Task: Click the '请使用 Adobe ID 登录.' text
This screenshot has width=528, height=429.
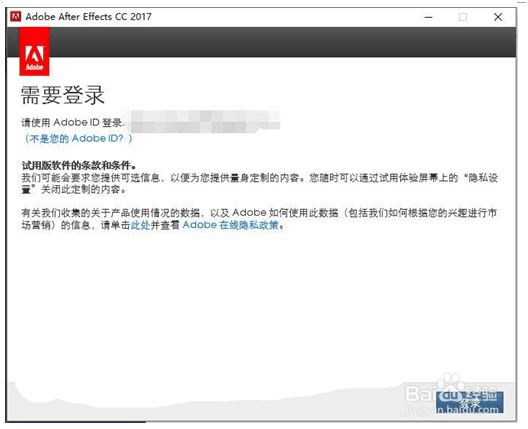Action: click(73, 122)
